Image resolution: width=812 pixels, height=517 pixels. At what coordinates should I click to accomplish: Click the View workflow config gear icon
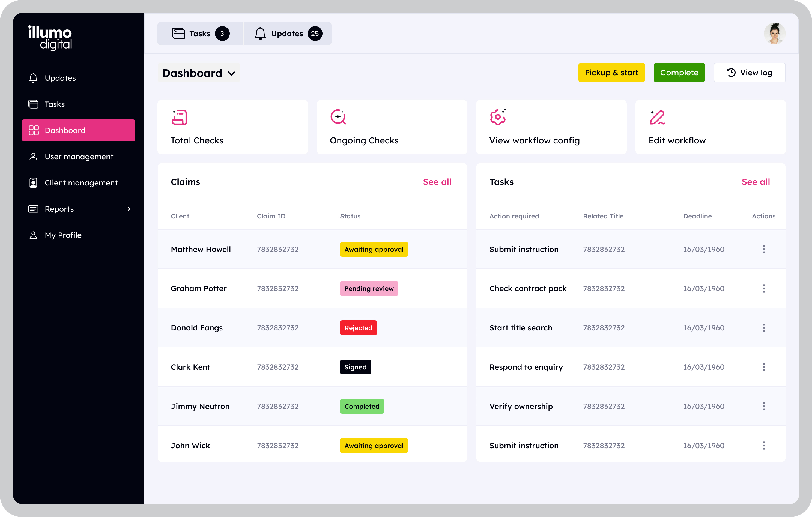coord(498,117)
